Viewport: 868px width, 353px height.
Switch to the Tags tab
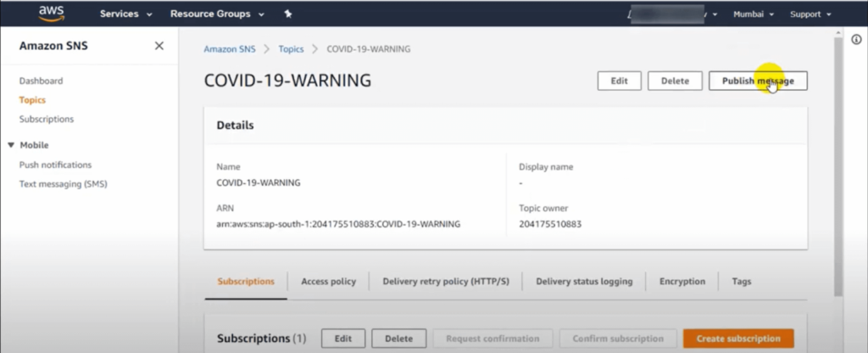(741, 282)
